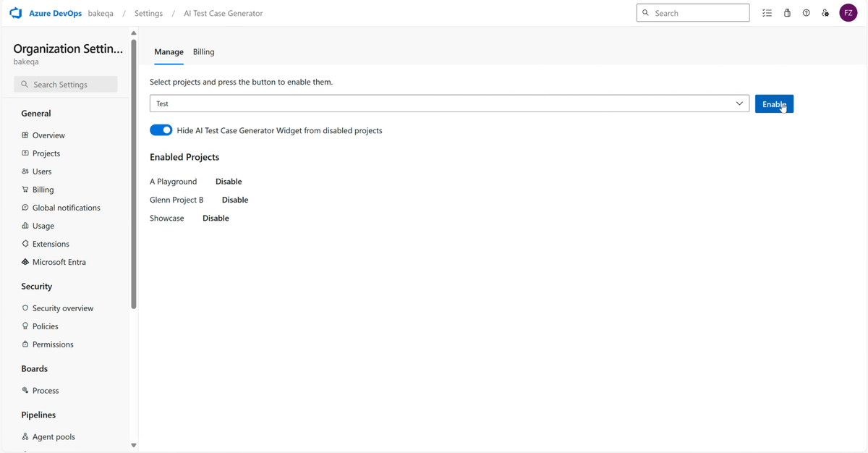Toggle Hide AI Test Case Generator Widget switch
868x453 pixels.
click(161, 130)
